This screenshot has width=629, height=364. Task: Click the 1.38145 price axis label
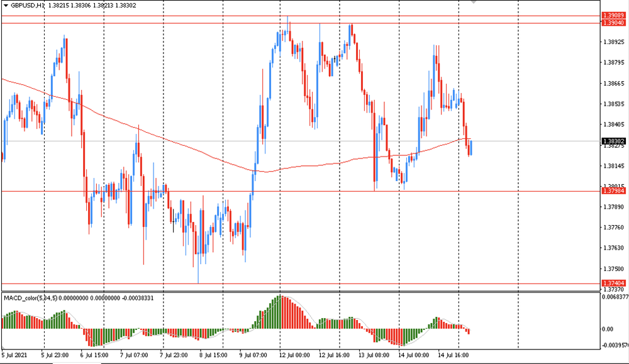point(614,166)
